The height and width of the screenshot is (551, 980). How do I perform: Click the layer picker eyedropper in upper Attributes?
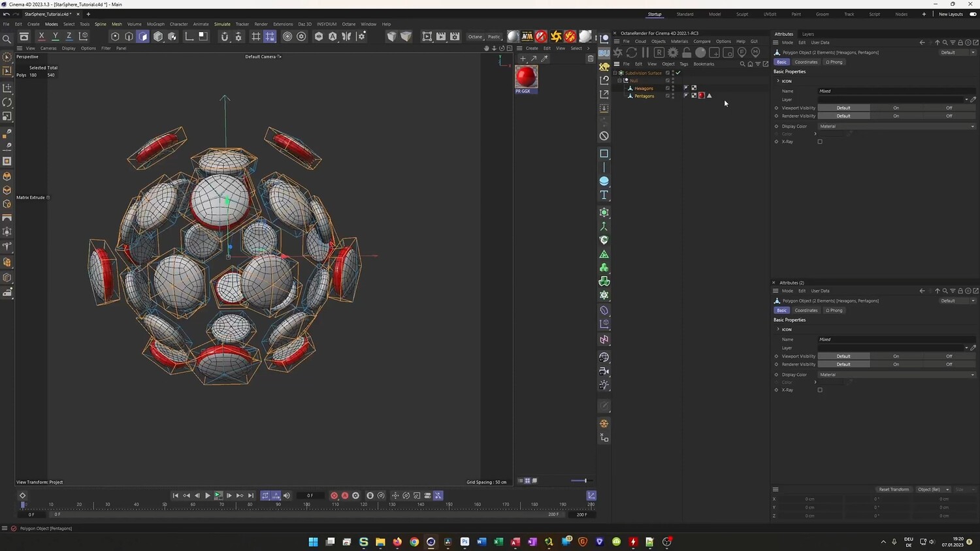pos(973,100)
